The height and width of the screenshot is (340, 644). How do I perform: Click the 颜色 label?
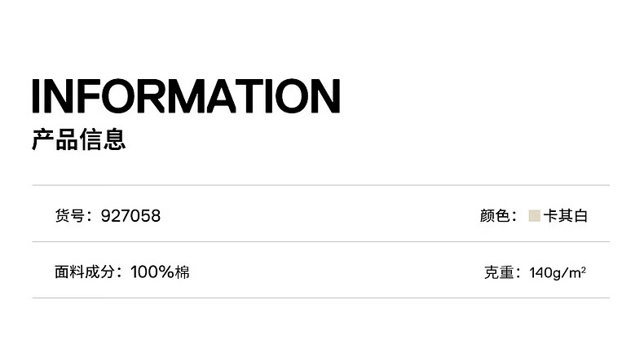click(x=494, y=216)
